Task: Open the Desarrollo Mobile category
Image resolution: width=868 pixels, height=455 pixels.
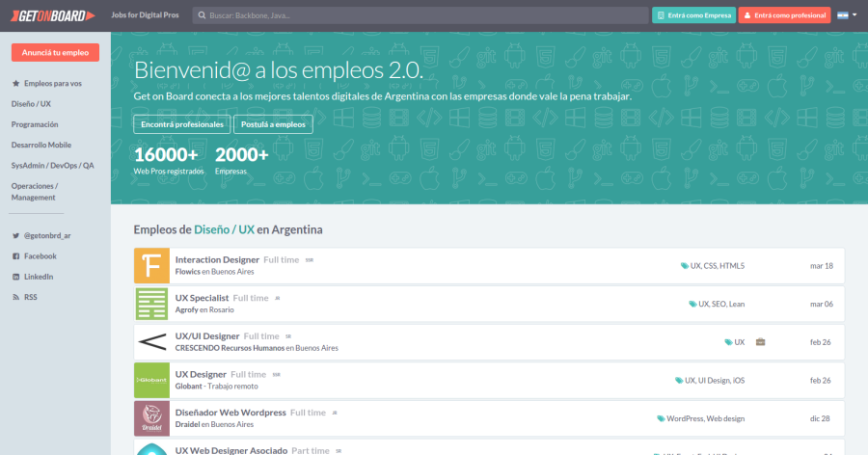Action: click(41, 145)
